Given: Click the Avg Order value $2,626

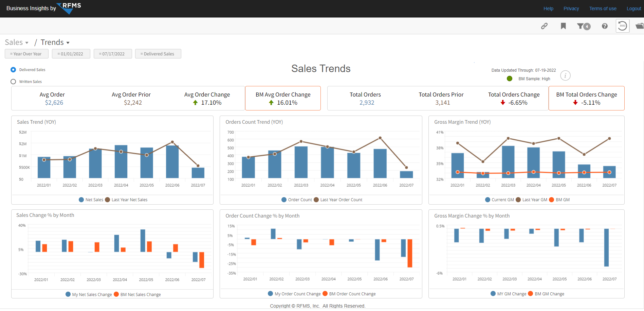Looking at the screenshot, I should pos(54,103).
